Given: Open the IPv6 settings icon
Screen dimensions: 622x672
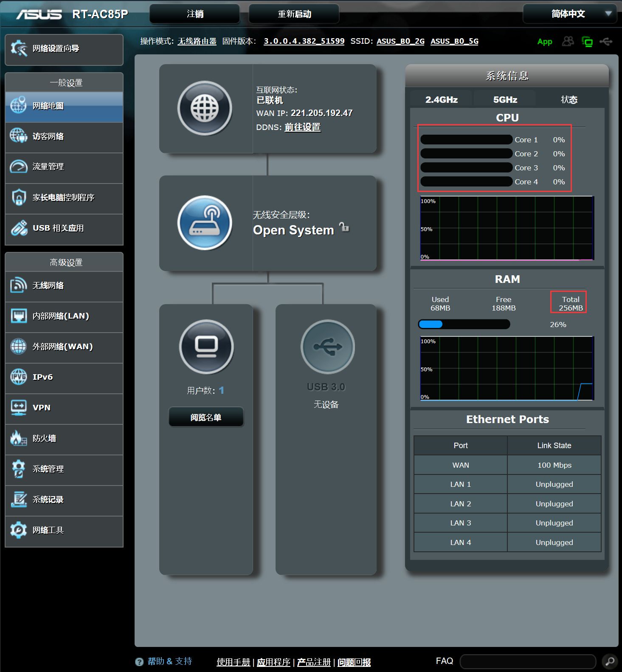Looking at the screenshot, I should (x=18, y=377).
